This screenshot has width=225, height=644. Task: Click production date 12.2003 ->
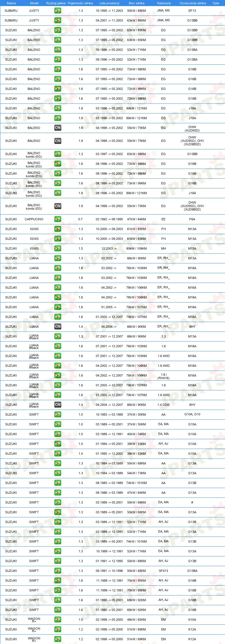(109, 248)
